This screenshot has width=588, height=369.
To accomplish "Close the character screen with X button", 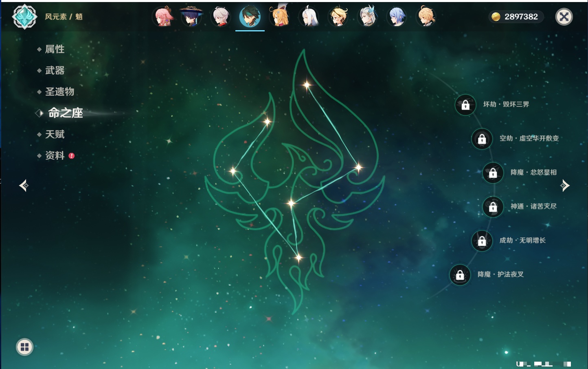I will point(564,17).
